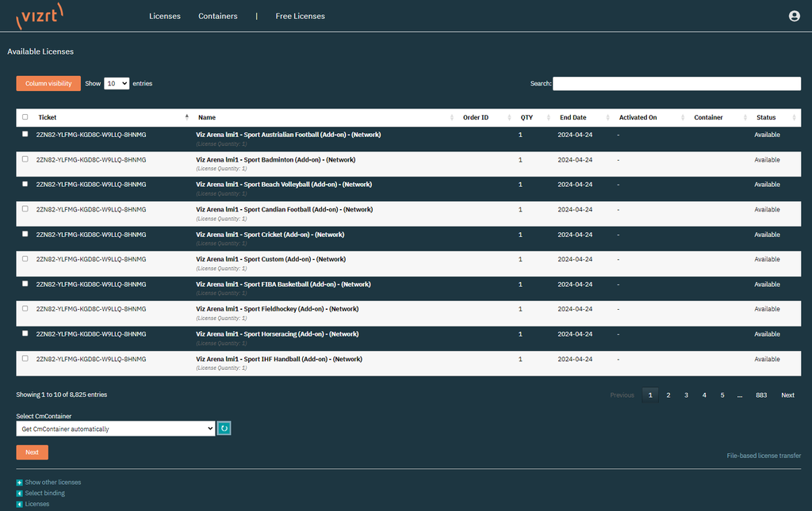Viewport: 812px width, 511px height.
Task: Jump to page 883 in pagination
Action: 760,395
